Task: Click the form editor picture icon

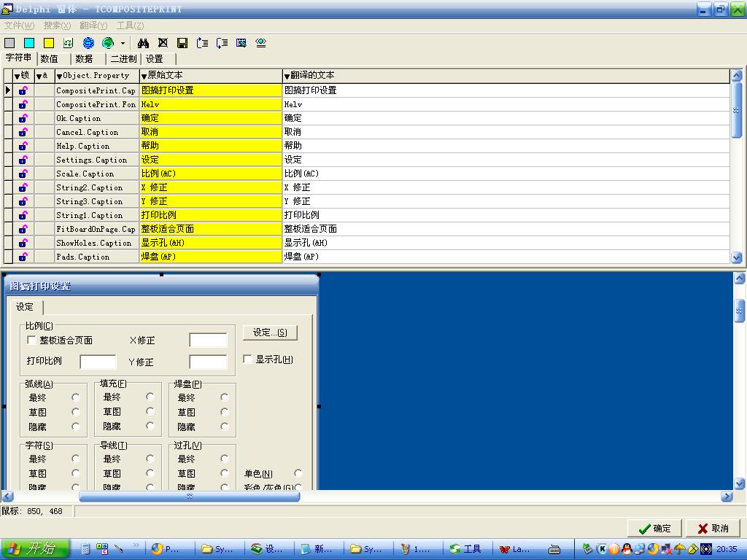Action: point(241,43)
